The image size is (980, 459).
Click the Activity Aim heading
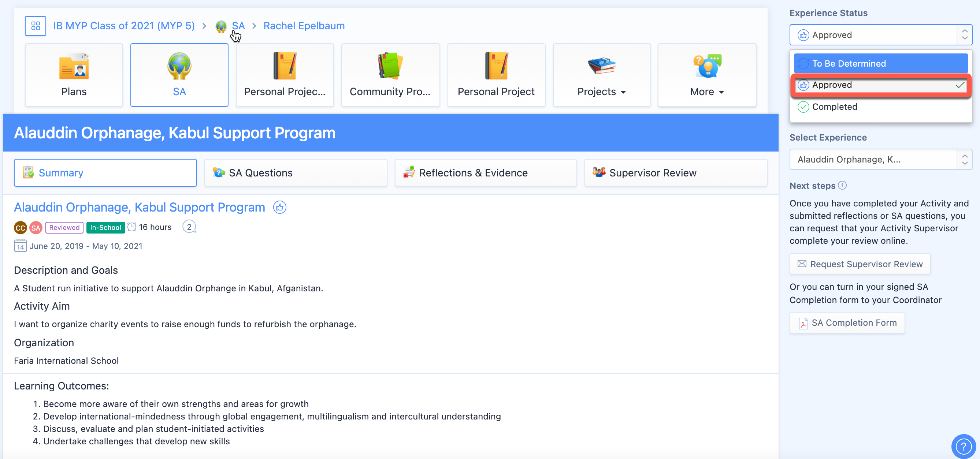pyautogui.click(x=42, y=306)
